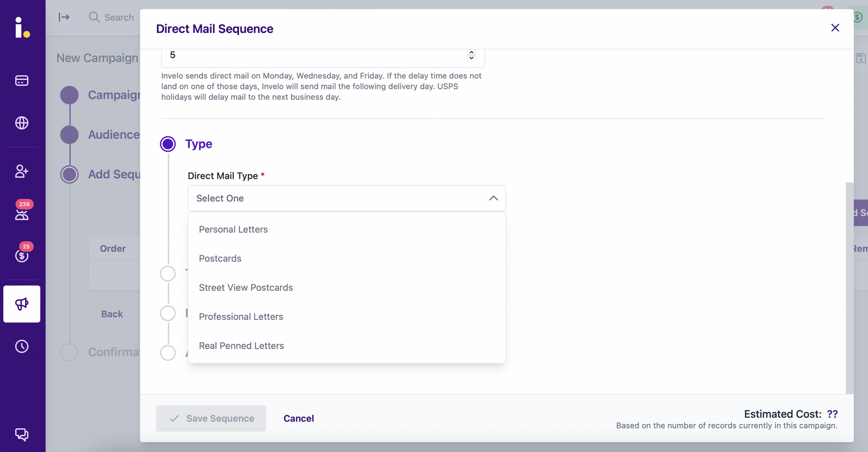Screen dimensions: 868x452
Task: Select the Type step radio circle
Action: click(x=168, y=144)
